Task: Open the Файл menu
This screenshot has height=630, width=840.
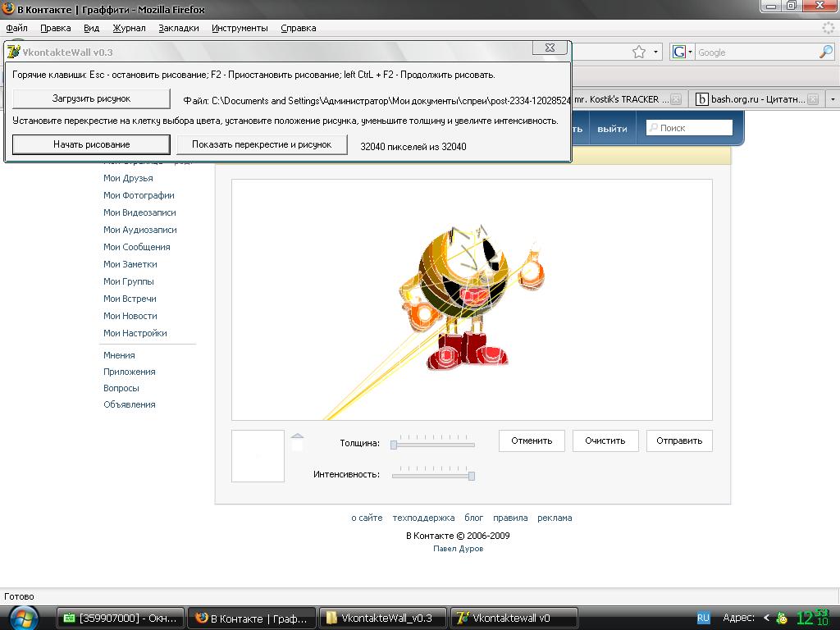Action: point(16,28)
